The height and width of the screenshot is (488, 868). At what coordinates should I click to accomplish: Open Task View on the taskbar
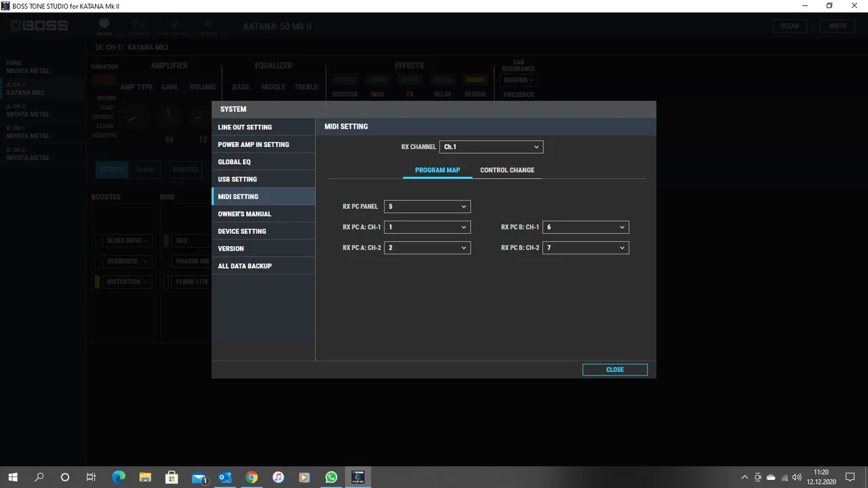(91, 477)
